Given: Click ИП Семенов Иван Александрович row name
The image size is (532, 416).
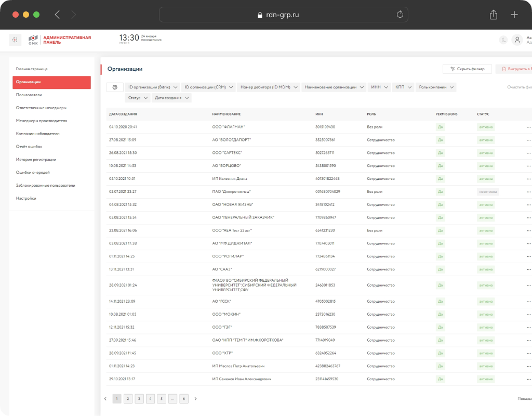Looking at the screenshot, I should pos(242,379).
